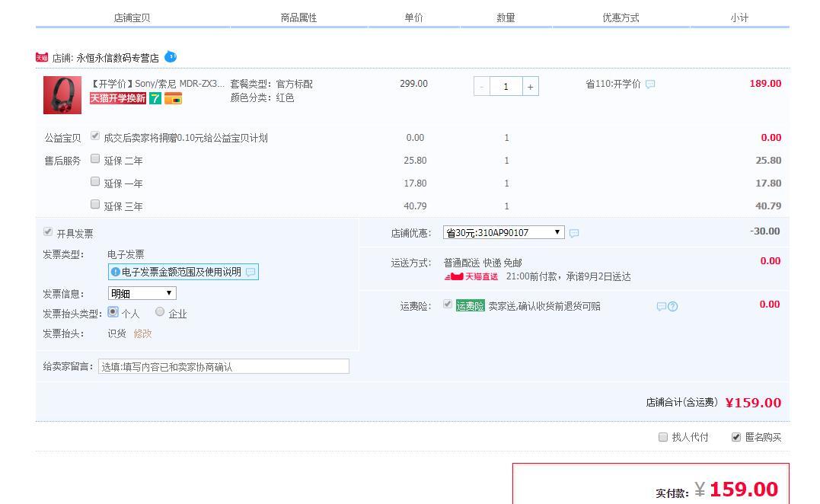Screen dimensions: 820x504
Task: Open the 永恒永信数码专营店 shop link
Action: 118,58
